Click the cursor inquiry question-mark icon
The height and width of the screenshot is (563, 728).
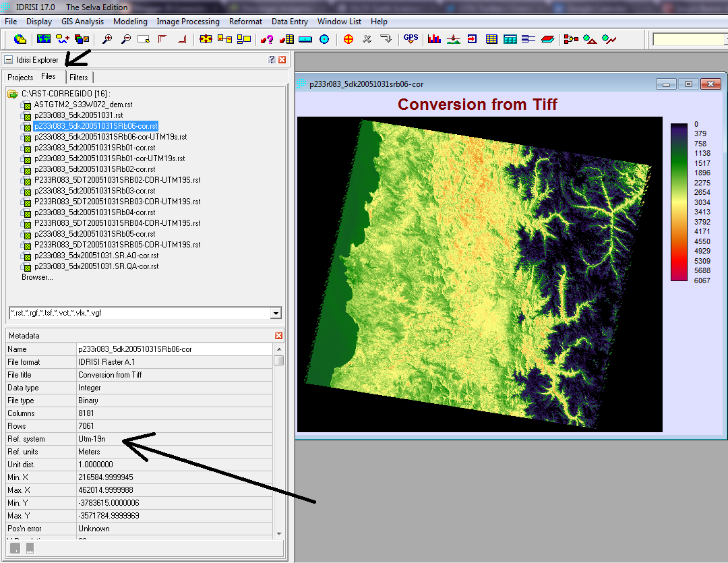pos(268,39)
